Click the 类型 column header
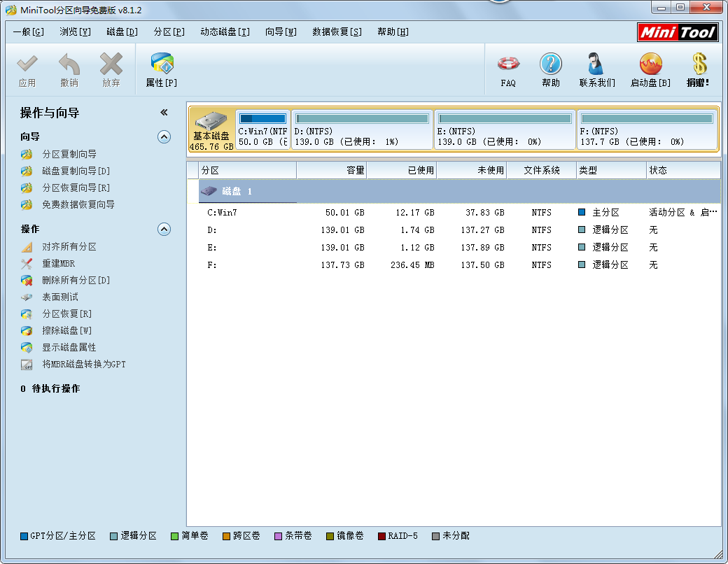The height and width of the screenshot is (564, 728). click(x=612, y=170)
